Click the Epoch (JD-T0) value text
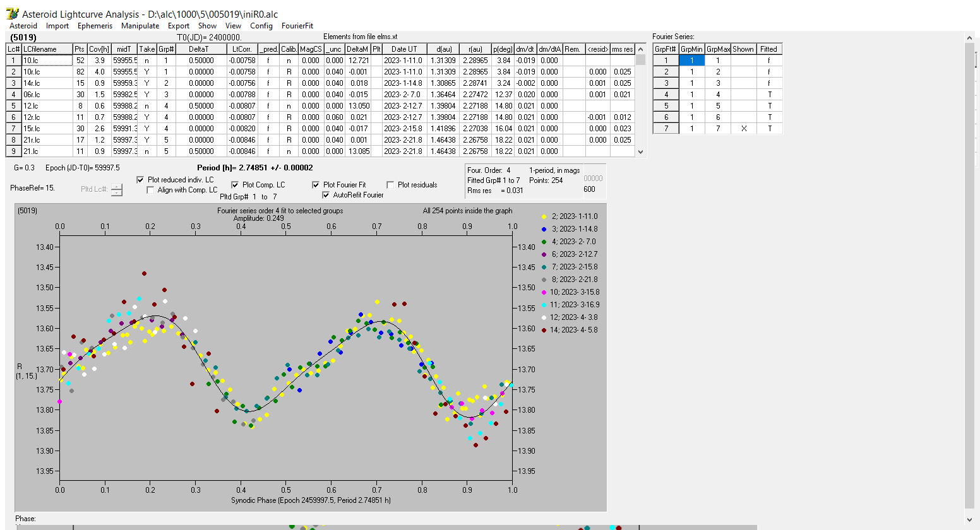The width and height of the screenshot is (980, 530). [83, 168]
